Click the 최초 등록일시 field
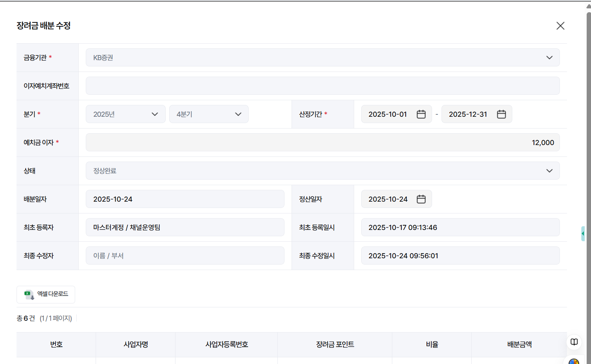591x364 pixels. point(460,227)
